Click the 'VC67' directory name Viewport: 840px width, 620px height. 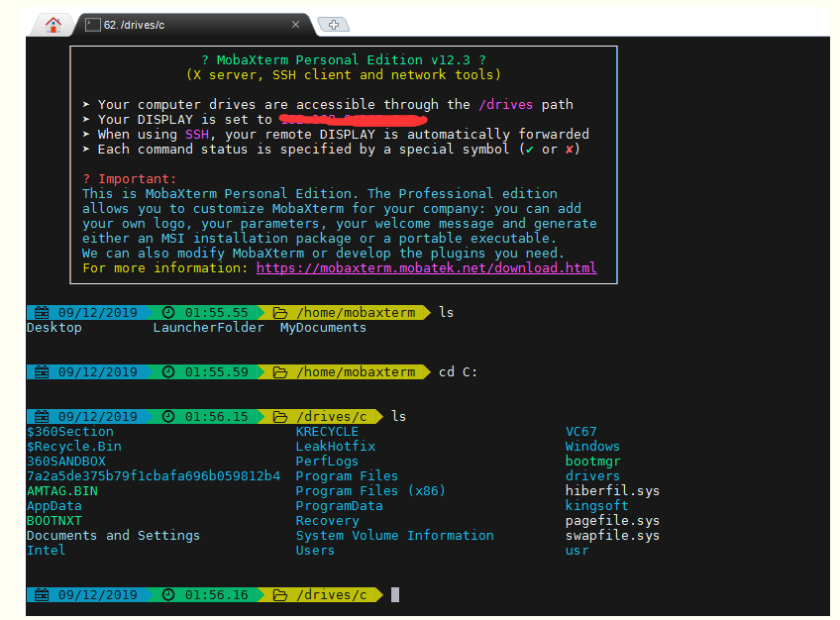[581, 432]
